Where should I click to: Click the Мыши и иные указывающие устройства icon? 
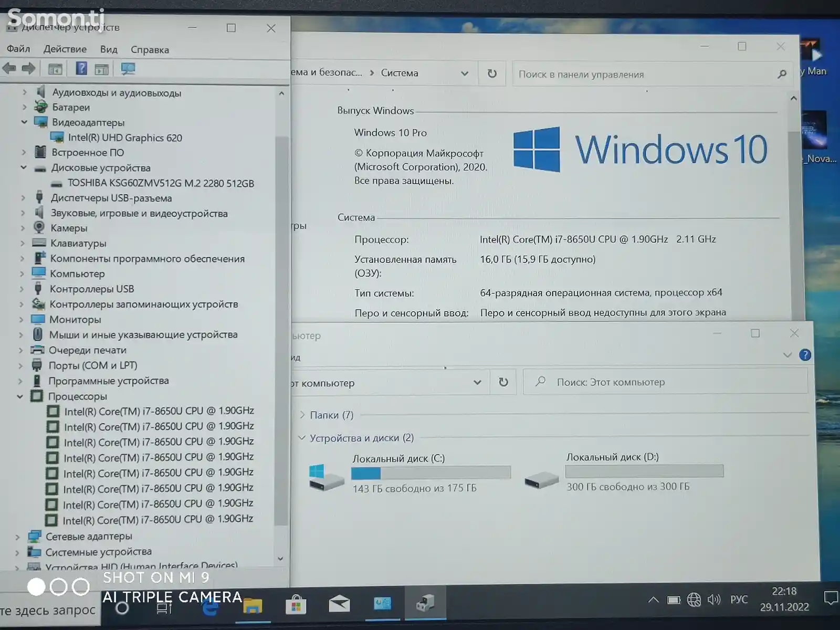[38, 334]
